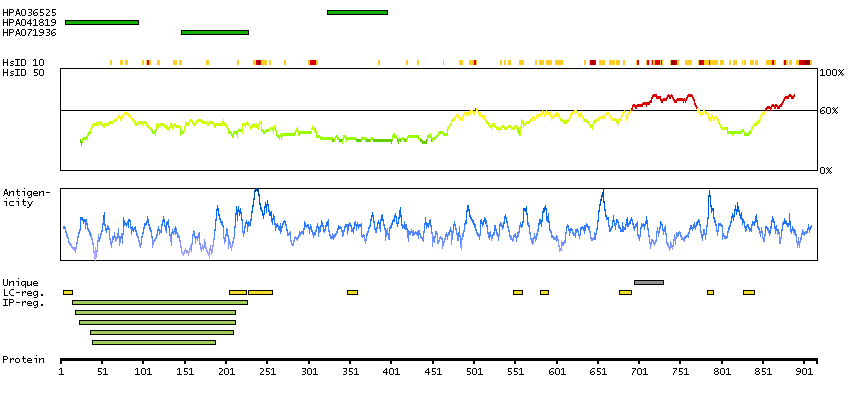Click the IP-reg. row label
This screenshot has width=850, height=400.
pyautogui.click(x=20, y=302)
